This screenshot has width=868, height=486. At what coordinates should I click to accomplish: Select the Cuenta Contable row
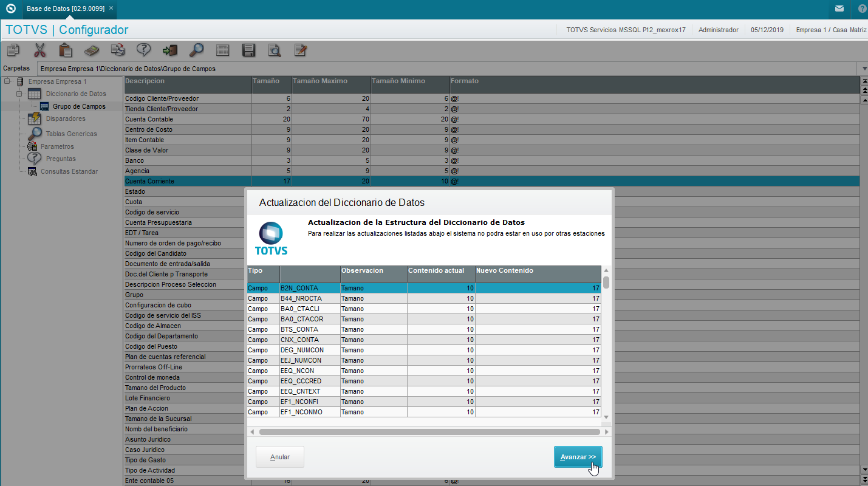pyautogui.click(x=491, y=119)
